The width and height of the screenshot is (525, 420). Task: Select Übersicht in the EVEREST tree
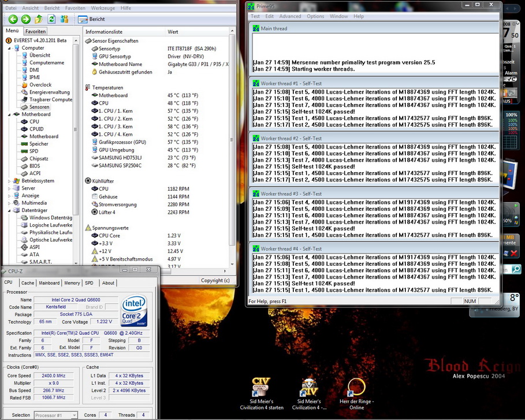[x=39, y=55]
